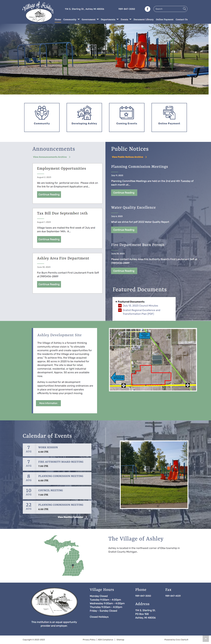Click the search magnifier icon
The height and width of the screenshot is (644, 211).
click(184, 9)
